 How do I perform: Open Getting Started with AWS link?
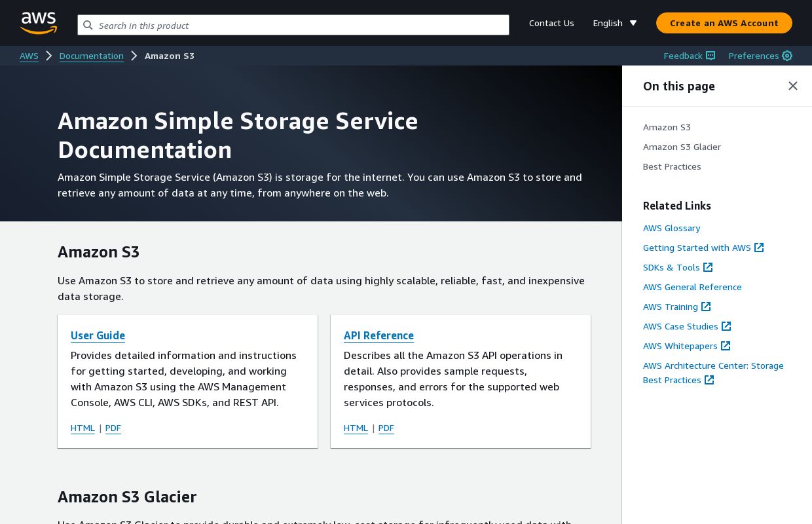(x=697, y=248)
